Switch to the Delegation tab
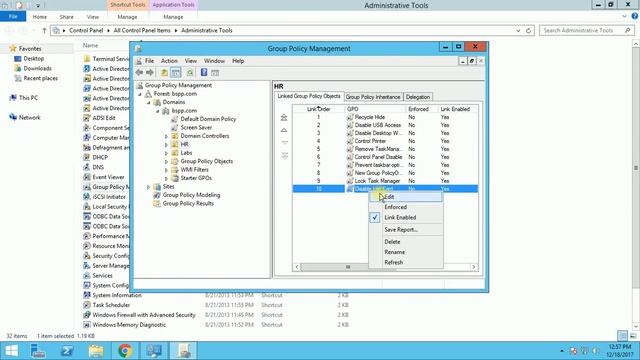Image resolution: width=640 pixels, height=360 pixels. click(418, 97)
